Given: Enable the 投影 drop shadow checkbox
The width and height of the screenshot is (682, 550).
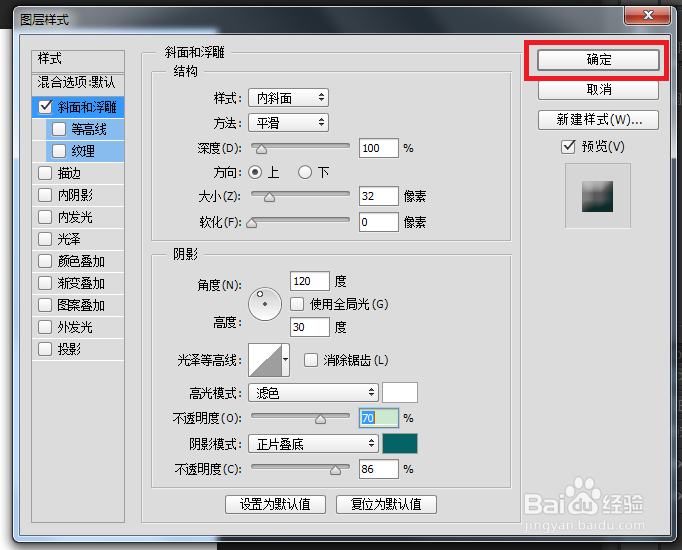Looking at the screenshot, I should pos(45,349).
